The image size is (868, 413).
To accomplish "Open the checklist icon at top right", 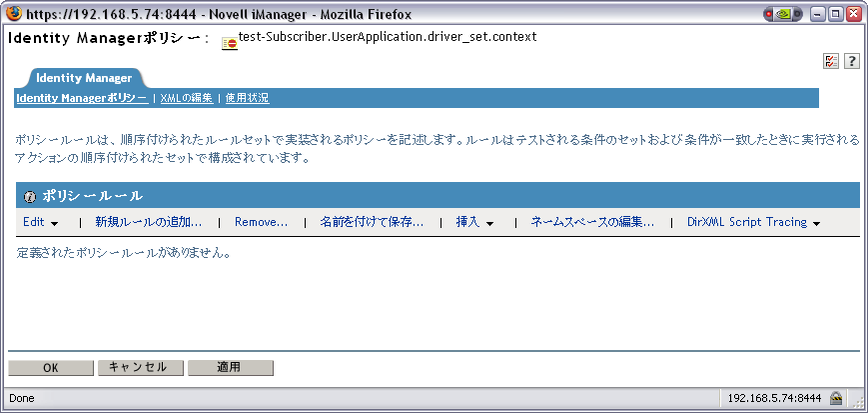I will click(x=830, y=61).
